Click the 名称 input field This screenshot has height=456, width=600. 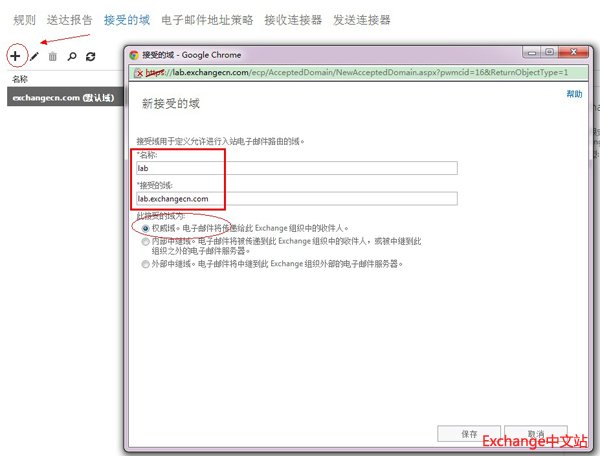297,168
